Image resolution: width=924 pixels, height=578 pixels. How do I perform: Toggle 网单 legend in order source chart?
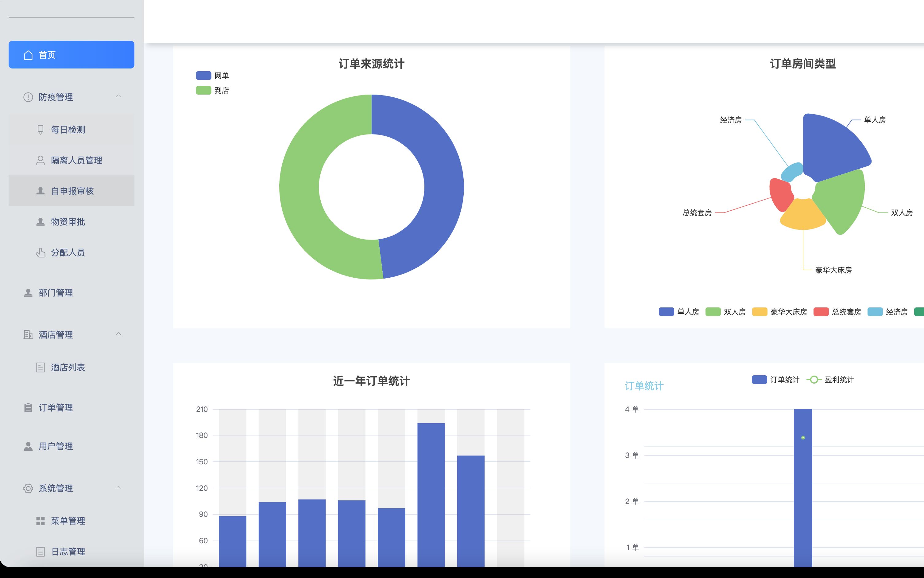pos(212,76)
